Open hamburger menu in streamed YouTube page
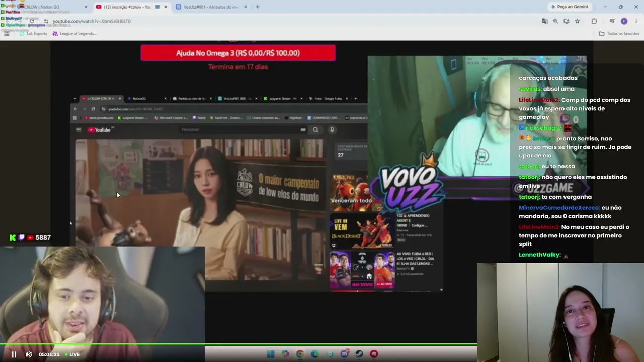644x362 pixels. pyautogui.click(x=78, y=130)
